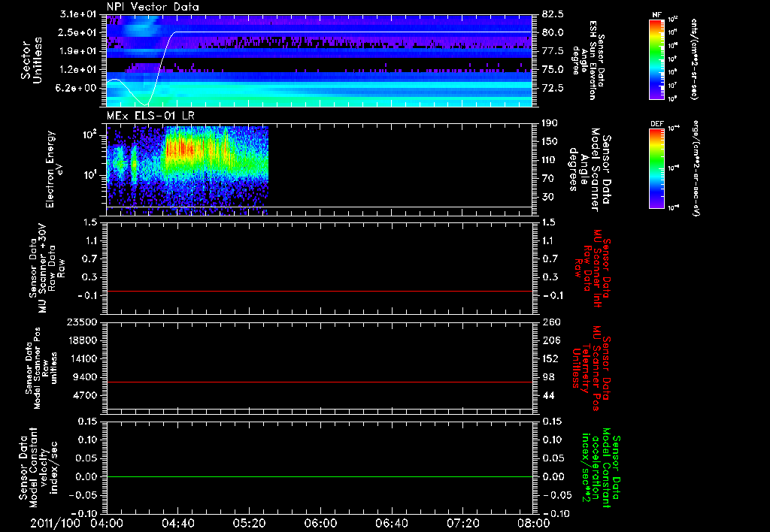Click the 06:00 time tick label
The height and width of the screenshot is (532, 770).
[320, 523]
